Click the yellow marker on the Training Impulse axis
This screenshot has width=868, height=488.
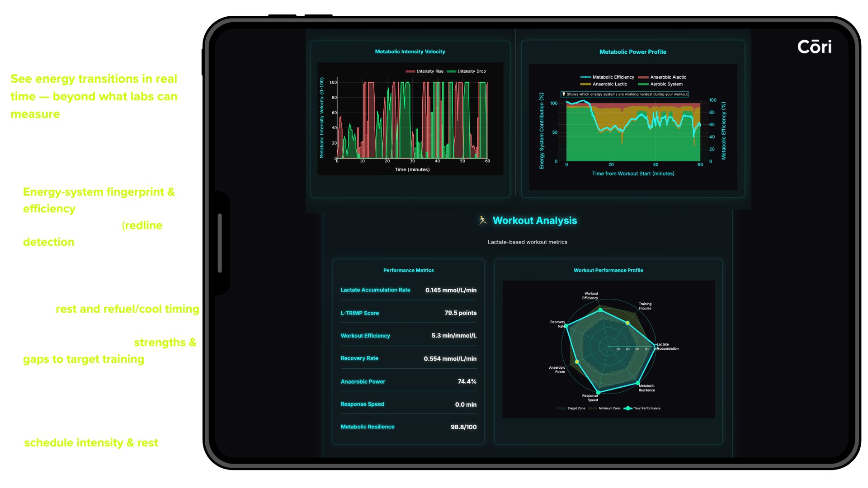click(627, 323)
